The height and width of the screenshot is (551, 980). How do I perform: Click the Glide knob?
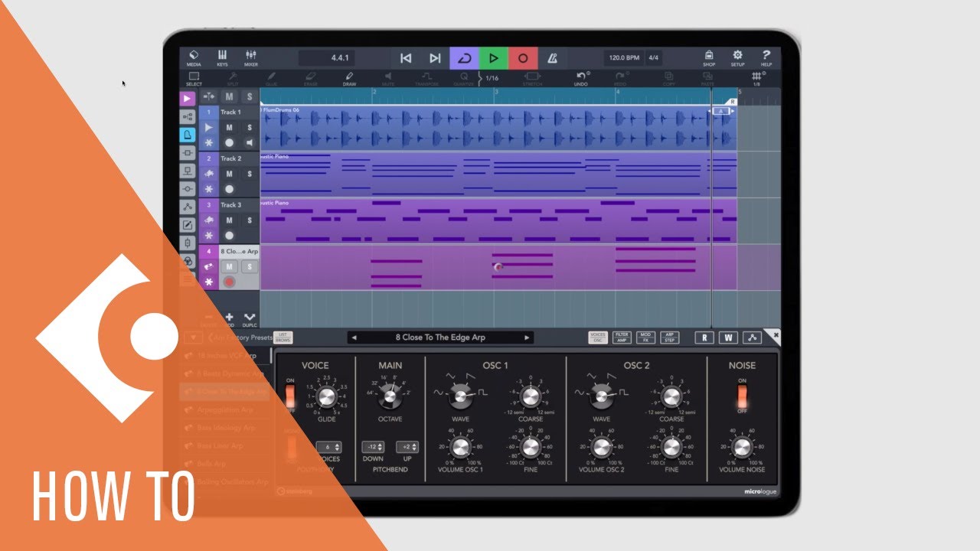coord(326,396)
